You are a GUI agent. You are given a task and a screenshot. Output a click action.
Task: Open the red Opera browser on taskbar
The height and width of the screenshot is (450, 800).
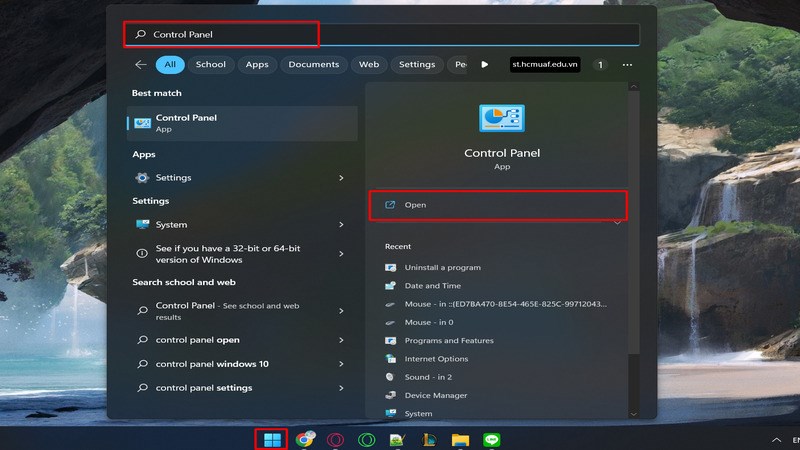point(335,439)
